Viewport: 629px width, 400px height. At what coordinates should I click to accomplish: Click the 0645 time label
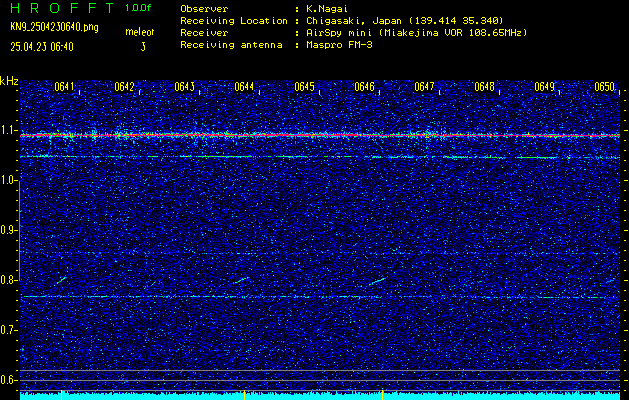click(x=304, y=87)
